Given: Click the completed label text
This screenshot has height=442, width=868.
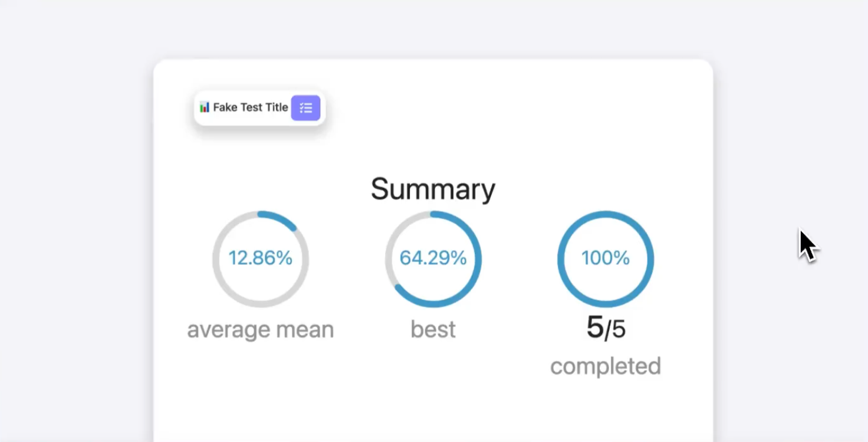Looking at the screenshot, I should [x=605, y=366].
